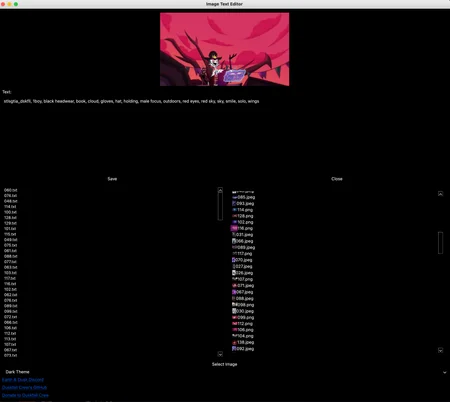This screenshot has height=402, width=450.
Task: Select 060.txt in the text list
Action: (11, 190)
